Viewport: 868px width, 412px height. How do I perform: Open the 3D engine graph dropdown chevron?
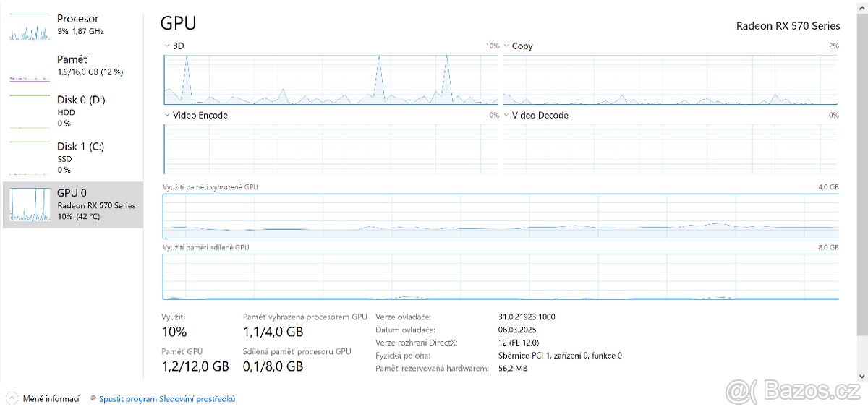pyautogui.click(x=167, y=46)
